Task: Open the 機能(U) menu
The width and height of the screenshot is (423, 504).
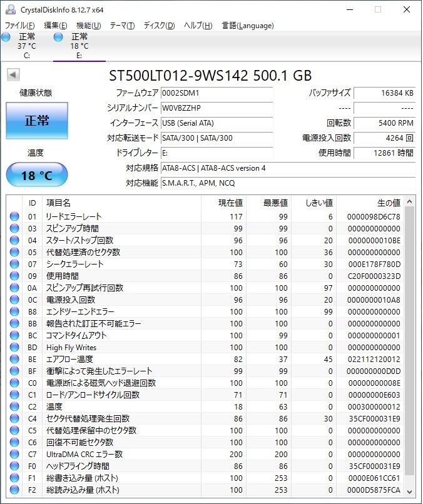Action: (88, 26)
